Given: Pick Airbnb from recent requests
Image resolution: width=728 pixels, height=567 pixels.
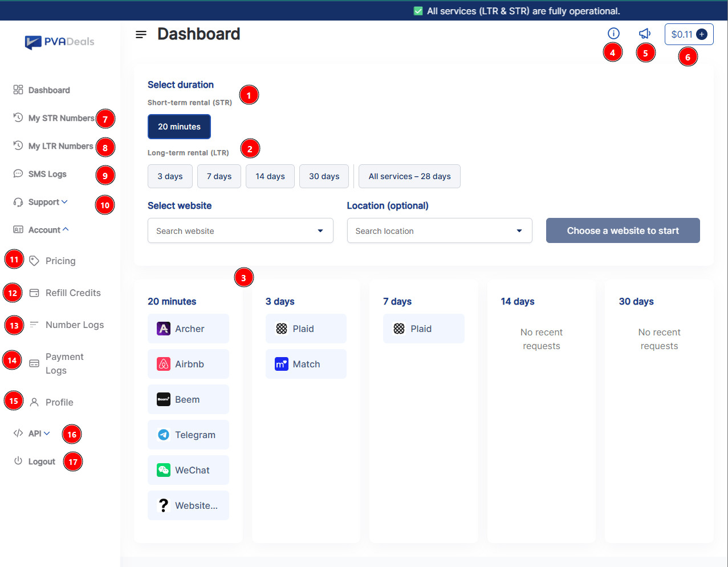Looking at the screenshot, I should point(188,364).
